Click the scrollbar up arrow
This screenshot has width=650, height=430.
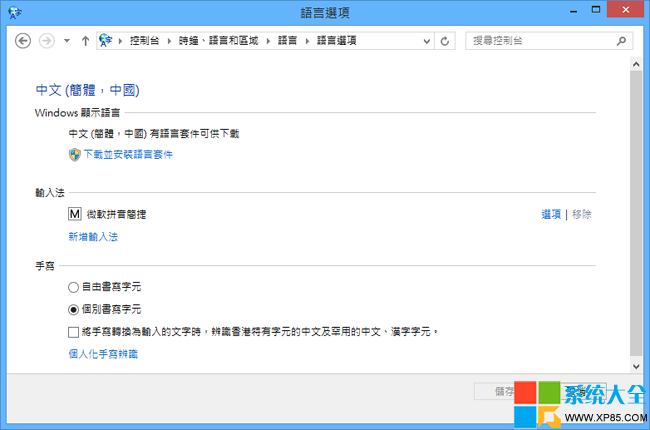[636, 64]
